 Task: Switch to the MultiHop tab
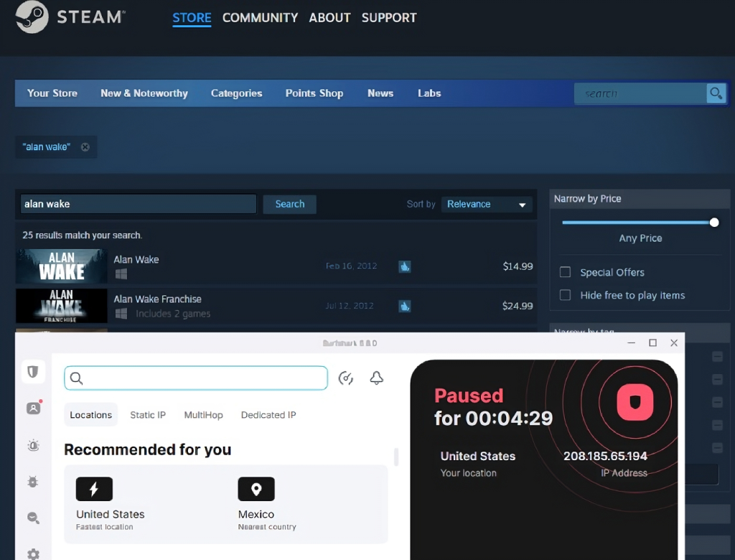(203, 415)
